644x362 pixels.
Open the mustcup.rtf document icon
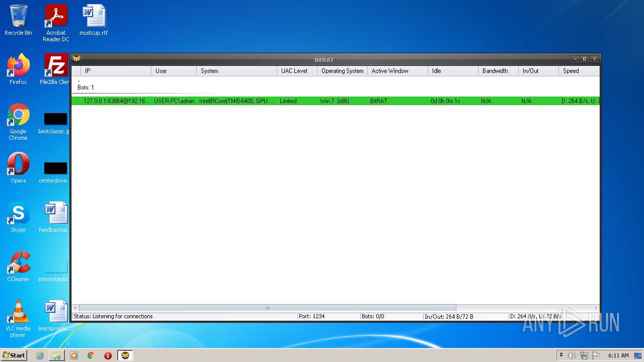click(94, 20)
